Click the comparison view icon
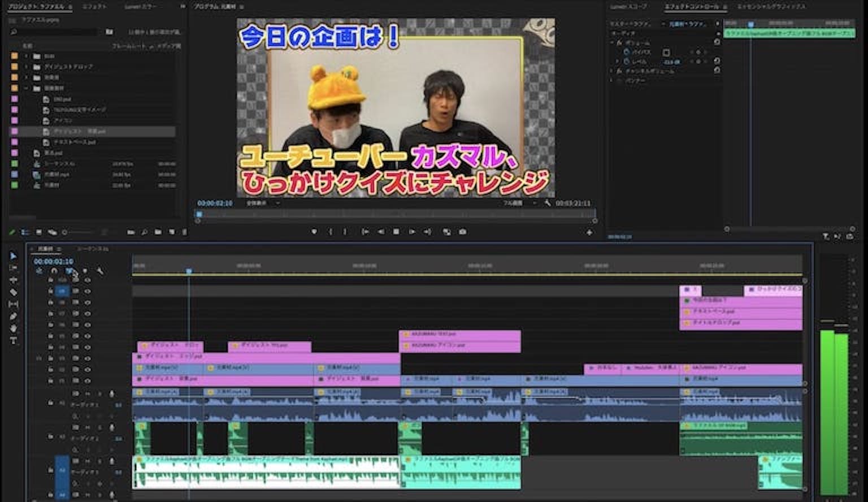Screen dimensions: 868x502 [x=447, y=232]
